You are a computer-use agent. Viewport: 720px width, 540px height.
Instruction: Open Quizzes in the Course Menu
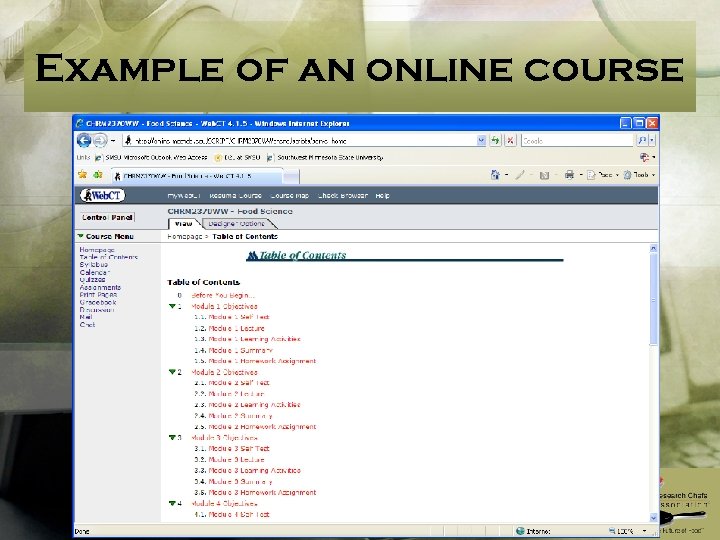pyautogui.click(x=92, y=280)
